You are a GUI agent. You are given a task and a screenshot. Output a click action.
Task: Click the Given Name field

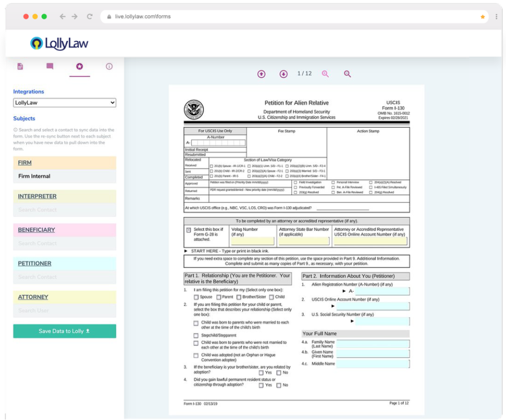pos(373,354)
